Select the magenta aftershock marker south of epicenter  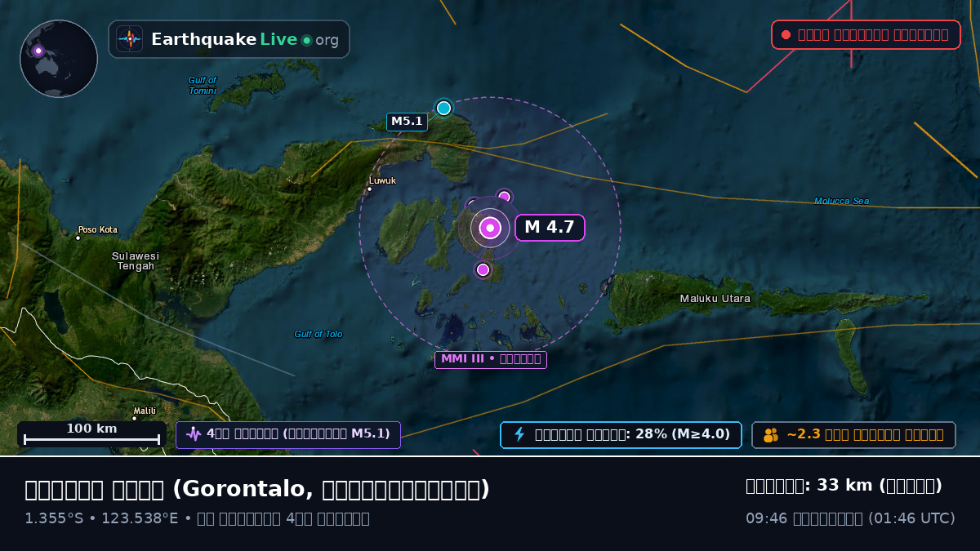point(483,269)
